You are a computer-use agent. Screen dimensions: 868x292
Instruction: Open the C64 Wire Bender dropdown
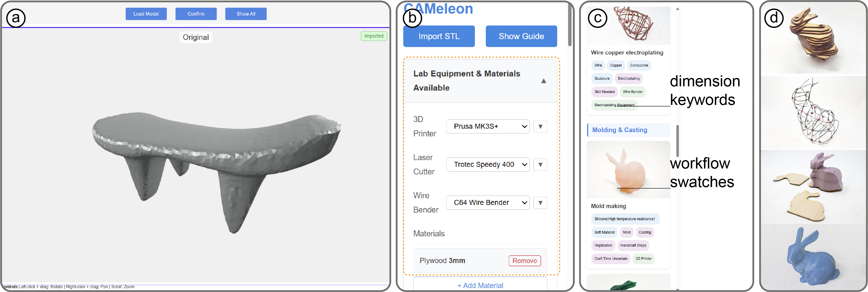tap(488, 202)
